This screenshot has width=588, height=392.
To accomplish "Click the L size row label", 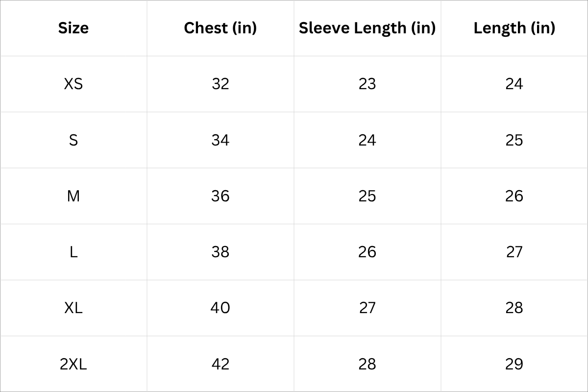I will 73,252.
